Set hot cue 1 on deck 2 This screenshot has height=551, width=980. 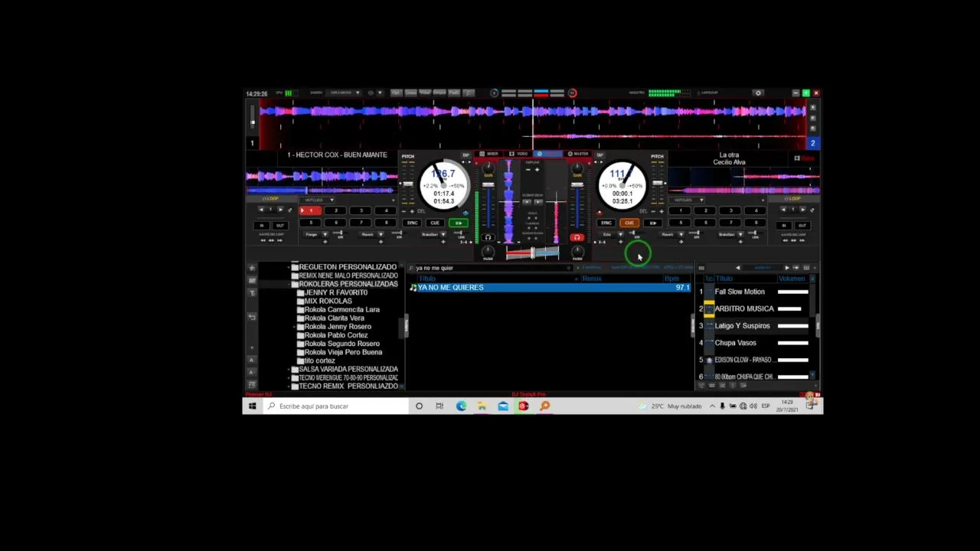681,210
